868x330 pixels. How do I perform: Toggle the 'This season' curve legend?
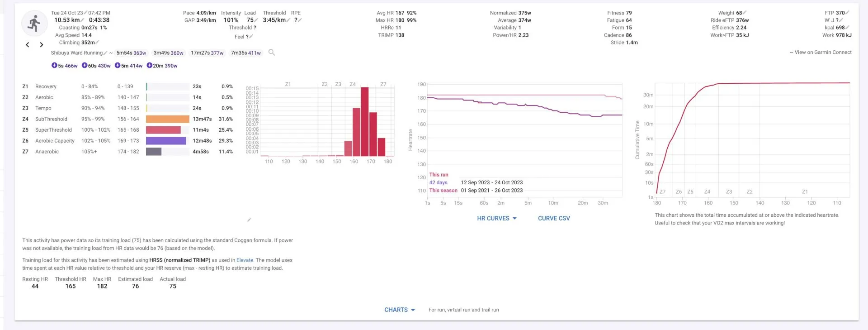443,191
